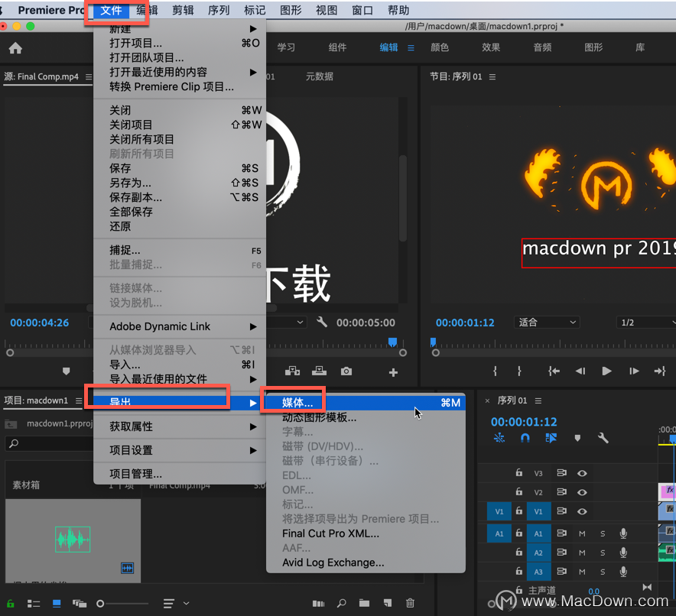This screenshot has width=676, height=616.
Task: Export frame with the camera icon
Action: click(346, 371)
